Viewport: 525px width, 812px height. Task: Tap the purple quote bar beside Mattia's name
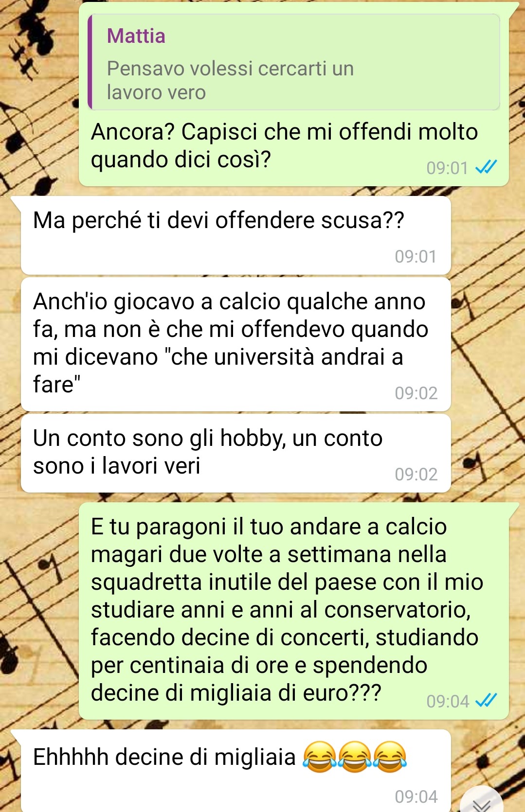90,62
